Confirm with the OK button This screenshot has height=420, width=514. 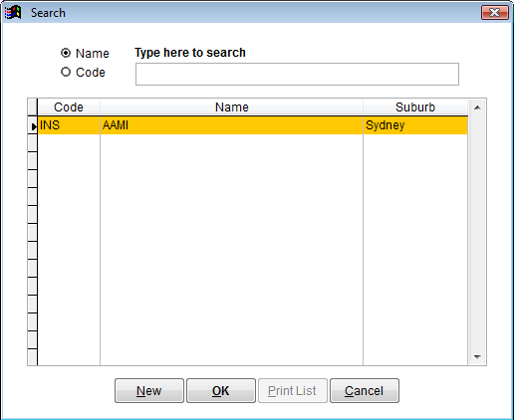[221, 391]
